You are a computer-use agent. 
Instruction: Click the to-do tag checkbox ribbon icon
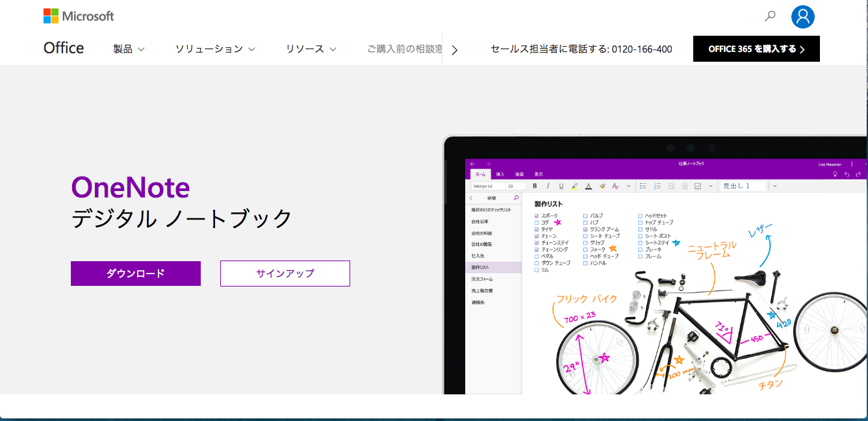698,186
